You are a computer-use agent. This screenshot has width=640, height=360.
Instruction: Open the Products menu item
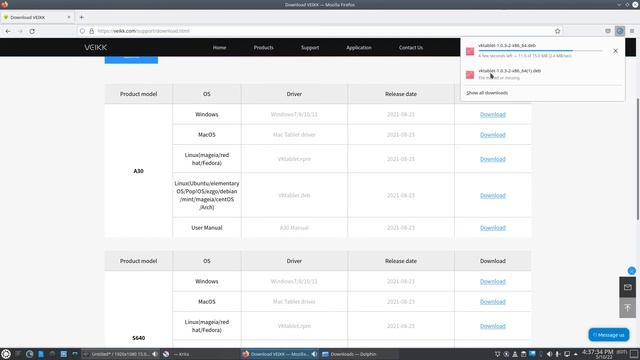(x=264, y=47)
